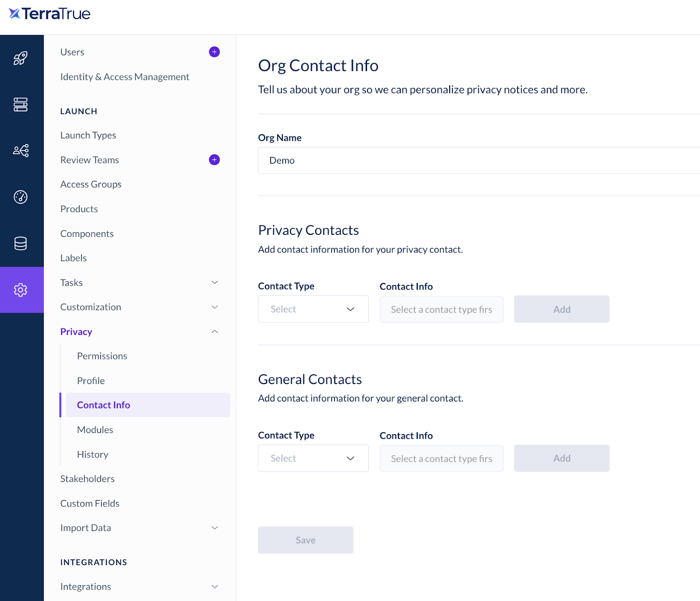
Task: Add a review team with plus icon
Action: pos(214,160)
